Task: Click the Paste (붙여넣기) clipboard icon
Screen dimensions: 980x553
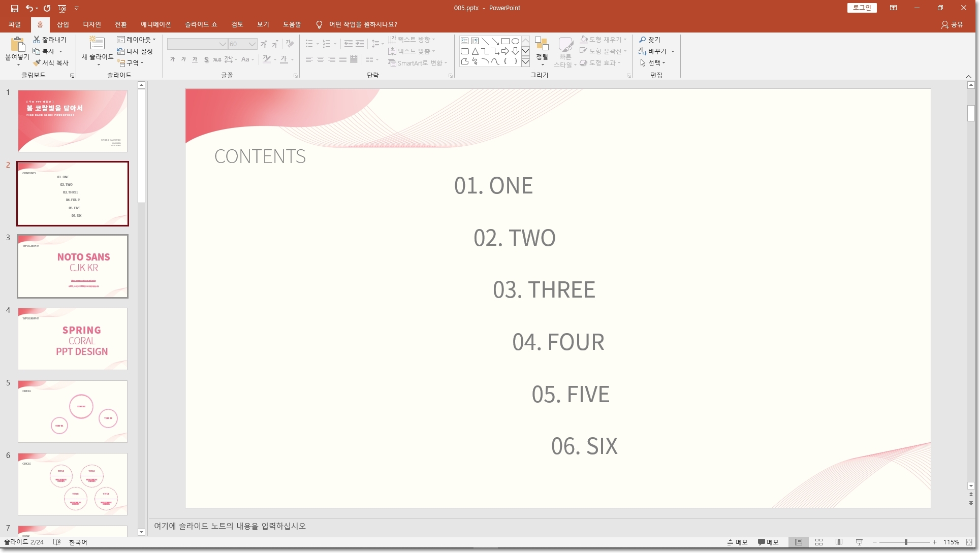Action: (x=17, y=45)
